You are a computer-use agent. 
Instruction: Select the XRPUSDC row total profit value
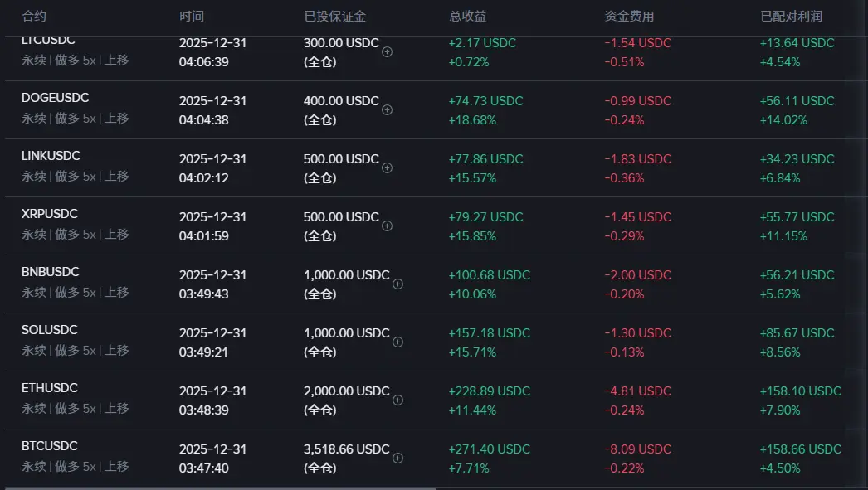[x=485, y=217]
